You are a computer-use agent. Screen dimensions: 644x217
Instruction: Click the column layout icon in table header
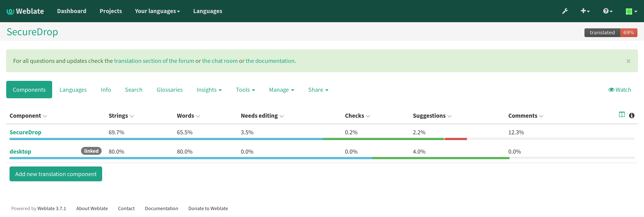(622, 115)
